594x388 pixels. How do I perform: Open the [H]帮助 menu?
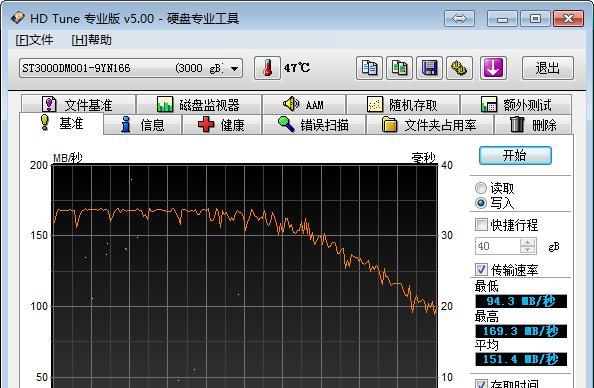(x=92, y=40)
